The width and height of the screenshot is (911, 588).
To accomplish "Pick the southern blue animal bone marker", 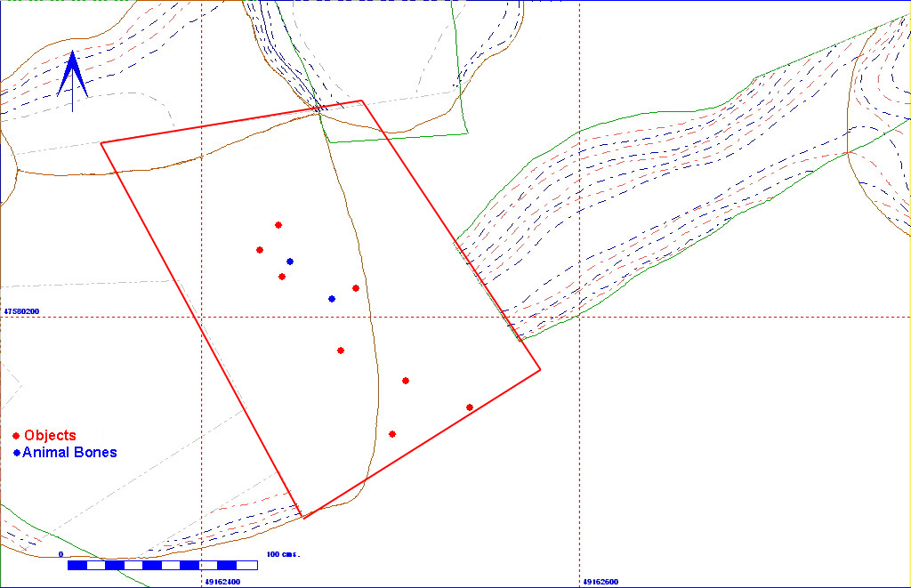I will (332, 299).
